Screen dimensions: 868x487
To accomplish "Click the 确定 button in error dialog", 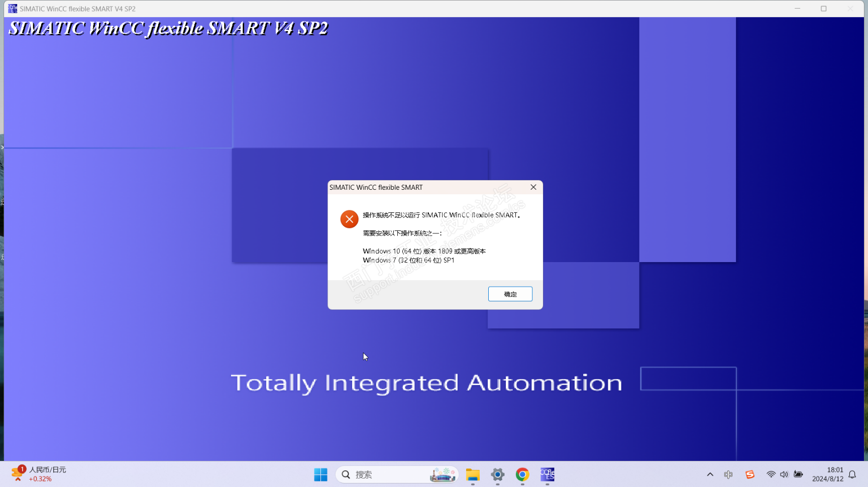I will 510,294.
